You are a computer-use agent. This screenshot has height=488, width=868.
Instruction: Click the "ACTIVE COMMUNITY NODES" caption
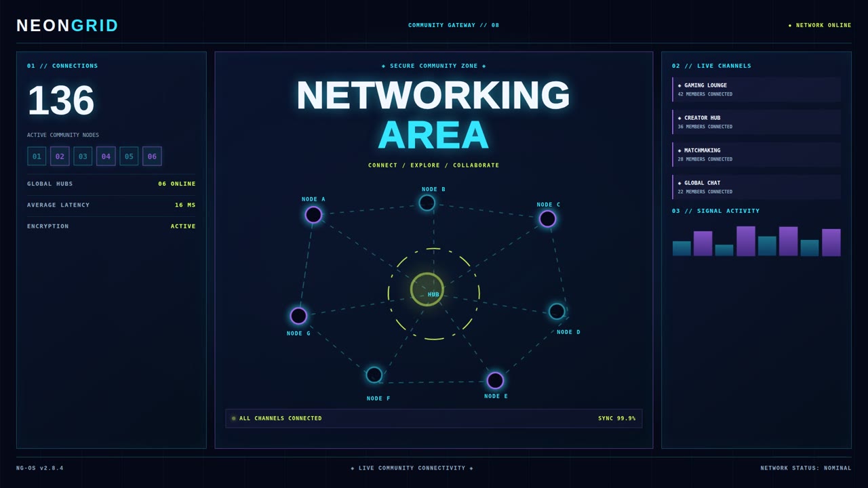(x=63, y=135)
